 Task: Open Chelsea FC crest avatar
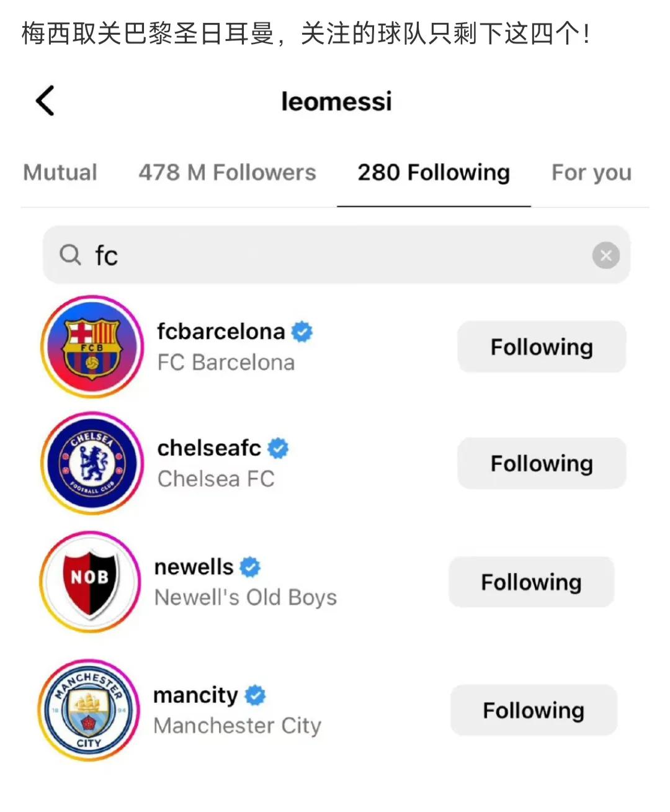(92, 464)
